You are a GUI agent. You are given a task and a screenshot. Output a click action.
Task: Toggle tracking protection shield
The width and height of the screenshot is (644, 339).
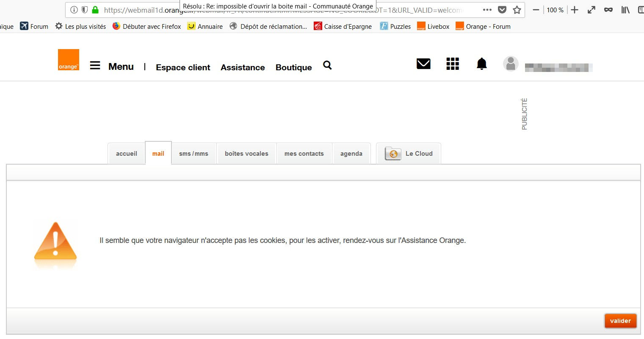click(x=85, y=9)
